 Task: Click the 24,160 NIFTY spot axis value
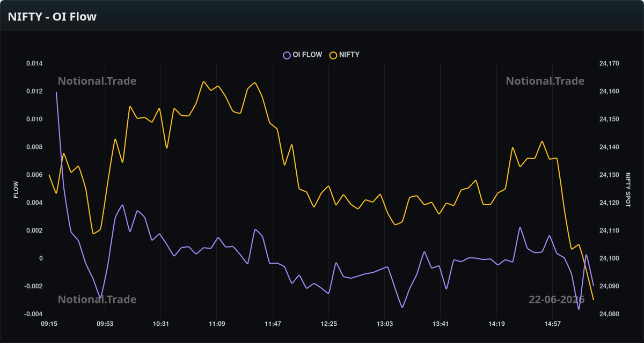point(609,92)
